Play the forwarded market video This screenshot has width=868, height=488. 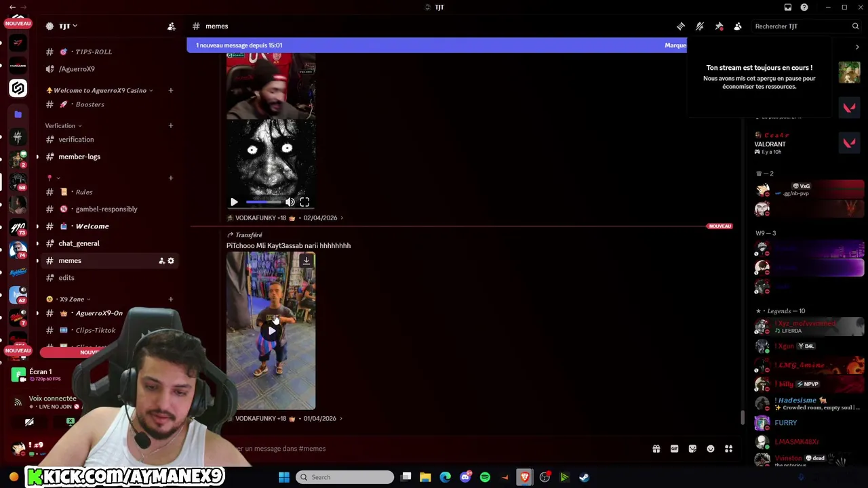click(271, 331)
